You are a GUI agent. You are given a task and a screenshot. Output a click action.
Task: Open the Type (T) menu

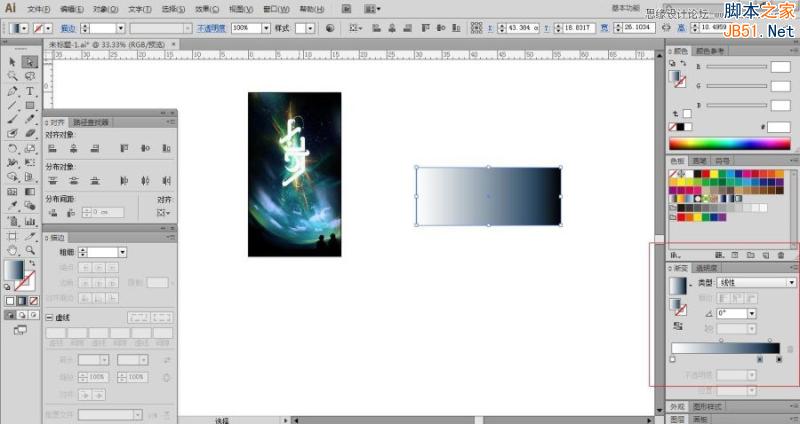pos(139,9)
